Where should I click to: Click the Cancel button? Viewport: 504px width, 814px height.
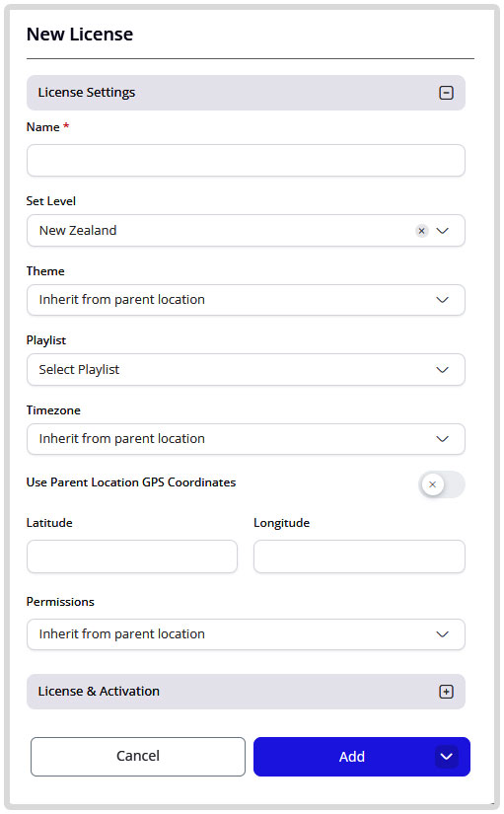tap(137, 757)
